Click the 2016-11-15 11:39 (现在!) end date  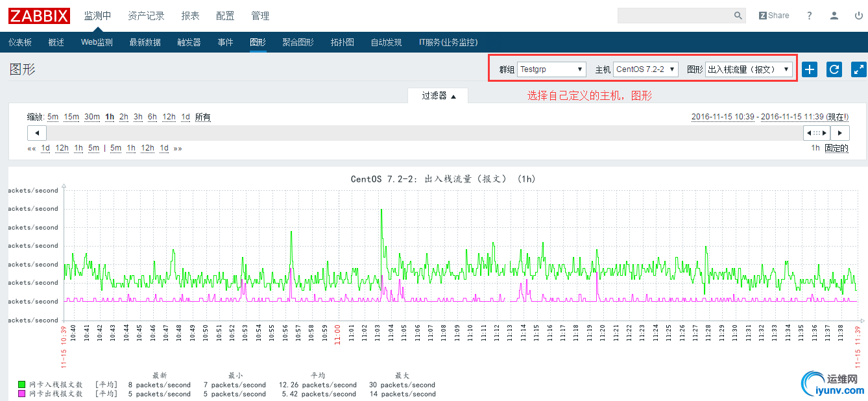804,117
